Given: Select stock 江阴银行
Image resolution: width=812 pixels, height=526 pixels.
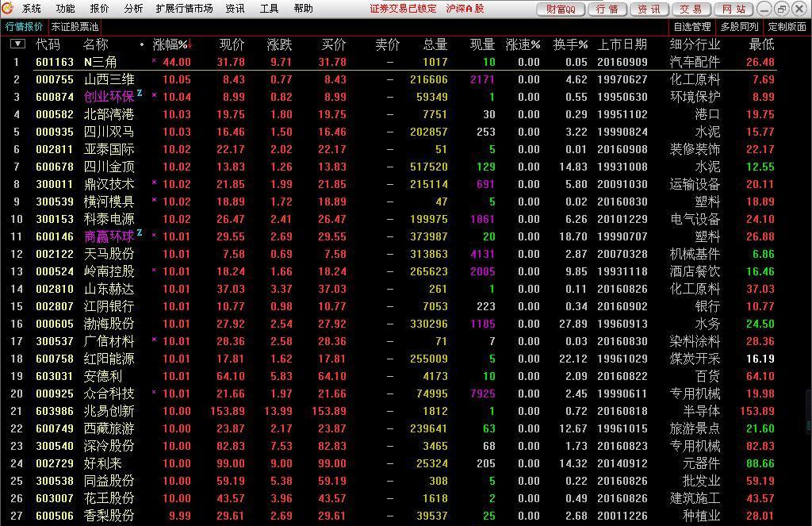Looking at the screenshot, I should click(109, 306).
